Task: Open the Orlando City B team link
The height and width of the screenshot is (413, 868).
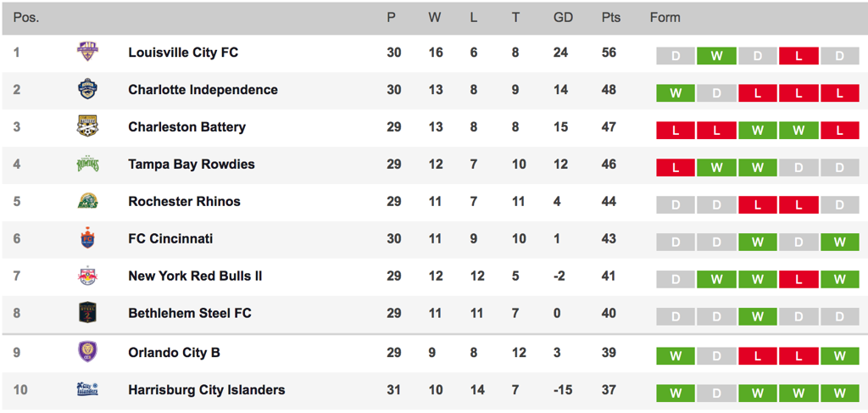Action: pos(174,353)
